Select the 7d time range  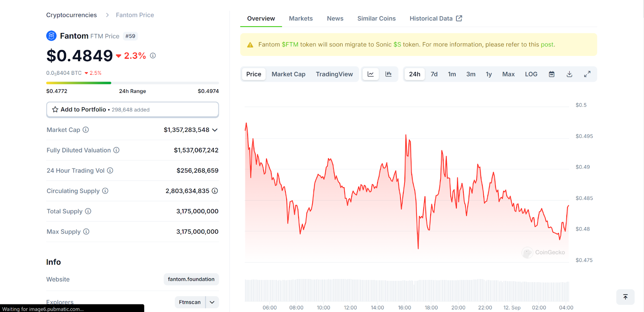tap(434, 74)
